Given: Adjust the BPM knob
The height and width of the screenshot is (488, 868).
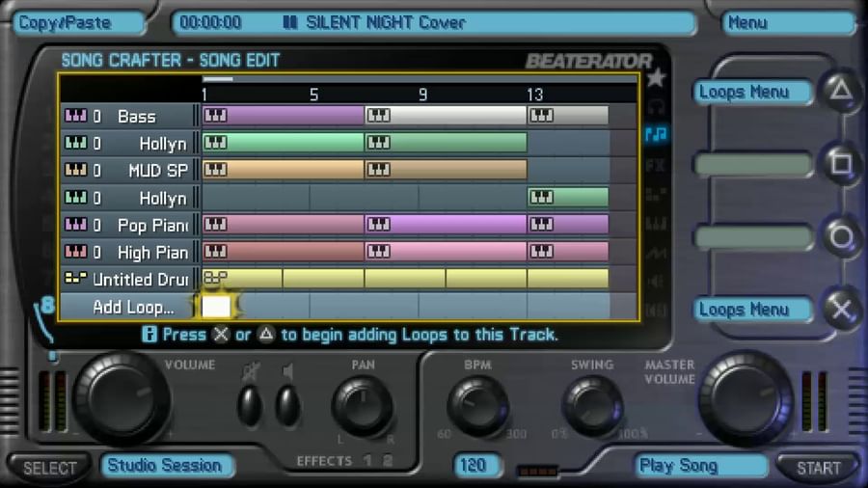Looking at the screenshot, I should (477, 406).
